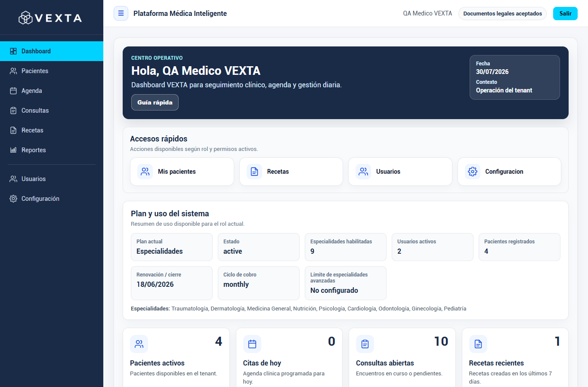The height and width of the screenshot is (387, 588).
Task: Click the Mis pacientes quick access icon
Action: pyautogui.click(x=145, y=172)
